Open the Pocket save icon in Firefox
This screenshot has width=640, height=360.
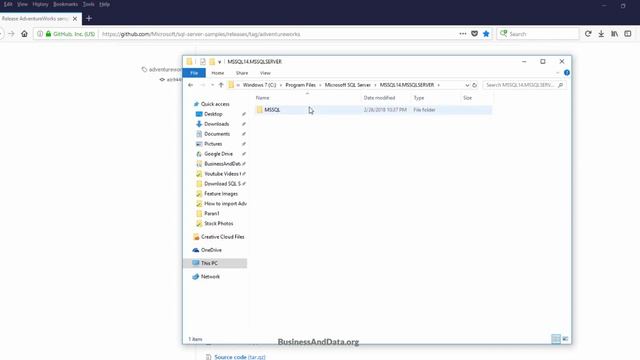[474, 34]
